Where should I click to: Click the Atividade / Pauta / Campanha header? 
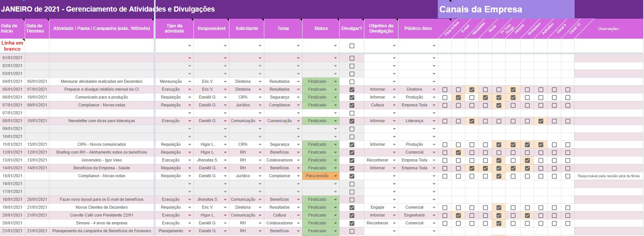tap(102, 28)
